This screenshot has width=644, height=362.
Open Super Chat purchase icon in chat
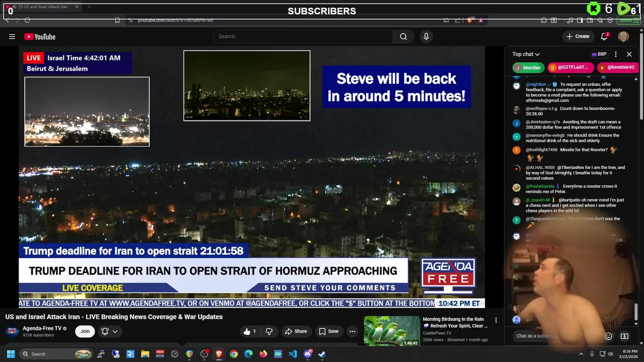click(x=624, y=336)
